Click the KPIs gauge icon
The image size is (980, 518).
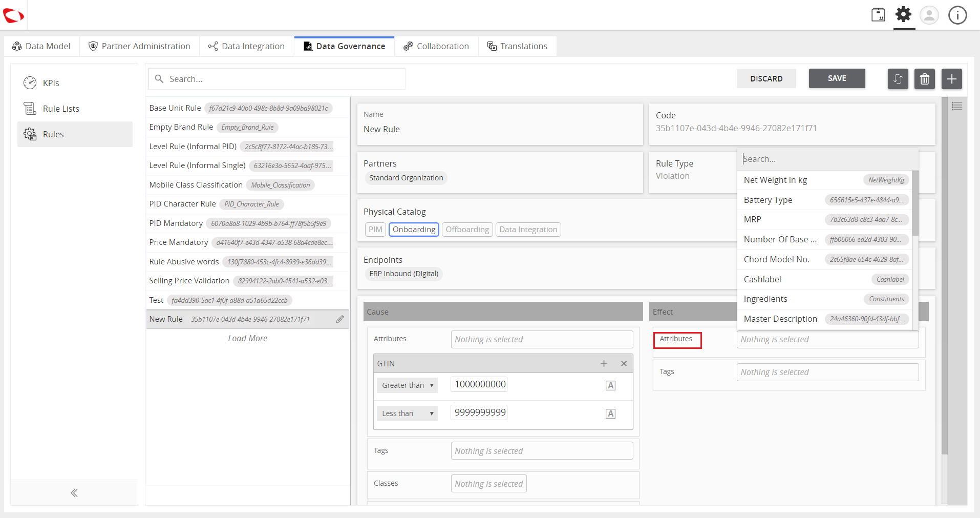pos(30,82)
